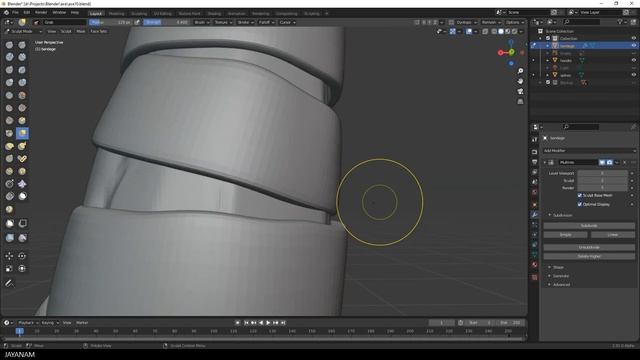Viewport: 640px width, 360px height.
Task: Open the Falloff dropdown in header
Action: 267,22
